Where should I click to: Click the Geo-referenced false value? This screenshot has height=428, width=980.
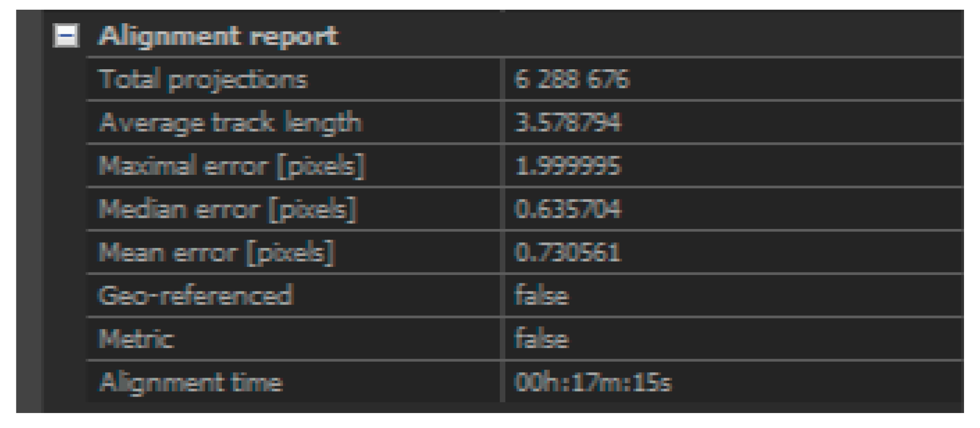[541, 295]
